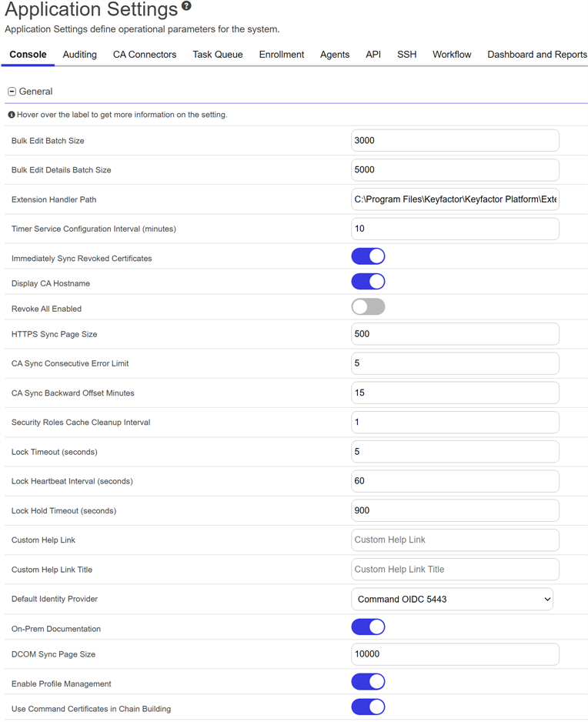588x722 pixels.
Task: Click the help icon beside Application Settings
Action: pos(186,7)
